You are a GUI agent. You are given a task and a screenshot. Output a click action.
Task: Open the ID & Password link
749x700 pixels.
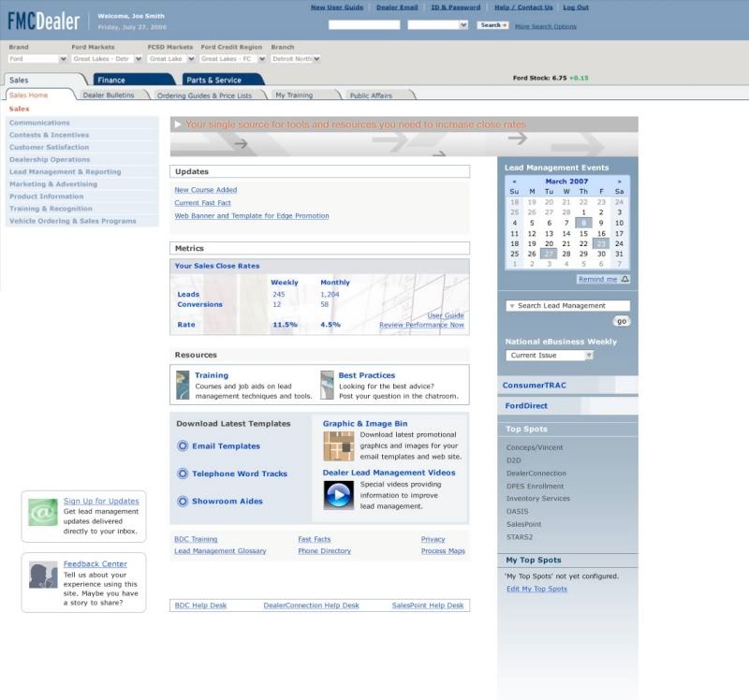[456, 7]
